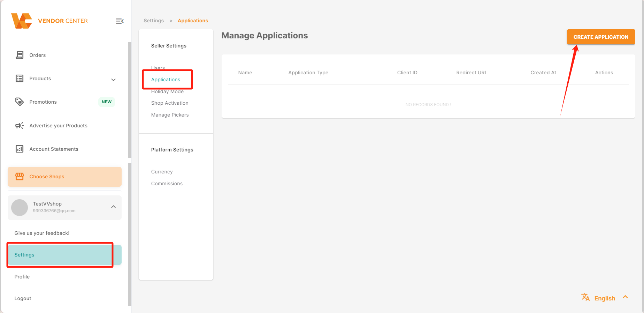Click the Account Statements chart icon

[x=20, y=149]
